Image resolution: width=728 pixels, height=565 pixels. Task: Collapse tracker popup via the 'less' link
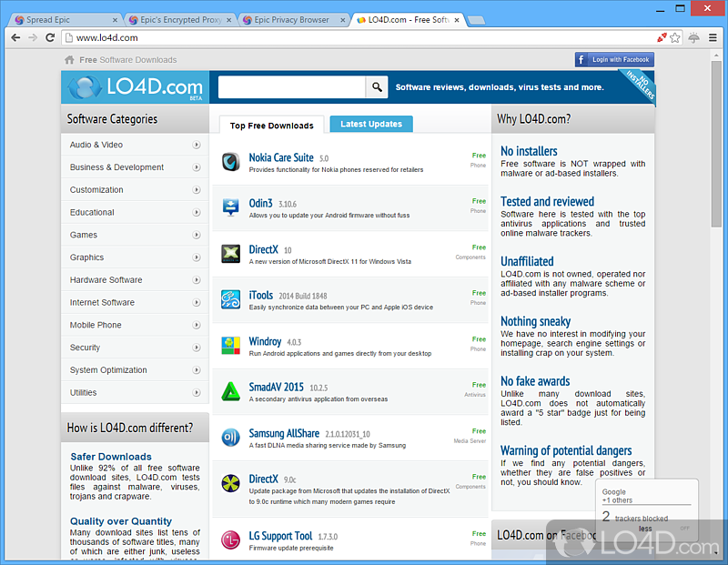(645, 529)
